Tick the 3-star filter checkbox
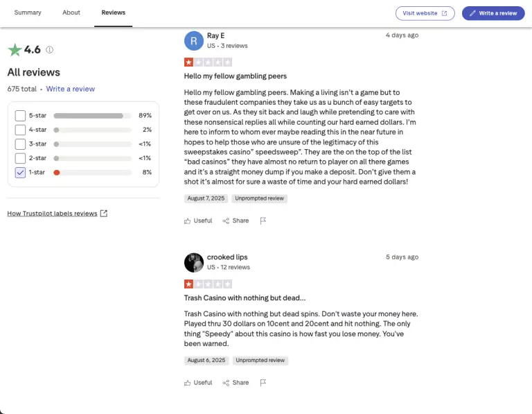The image size is (532, 414). [x=20, y=144]
